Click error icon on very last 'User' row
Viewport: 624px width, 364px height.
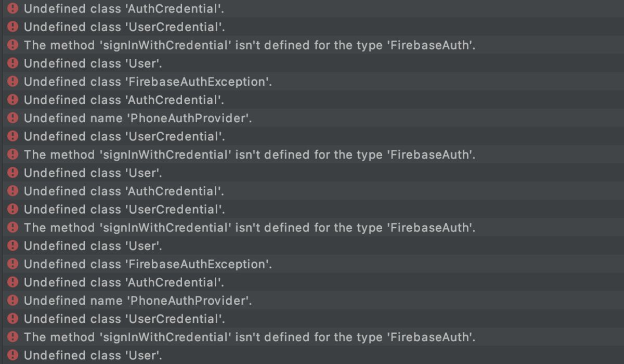tap(13, 355)
